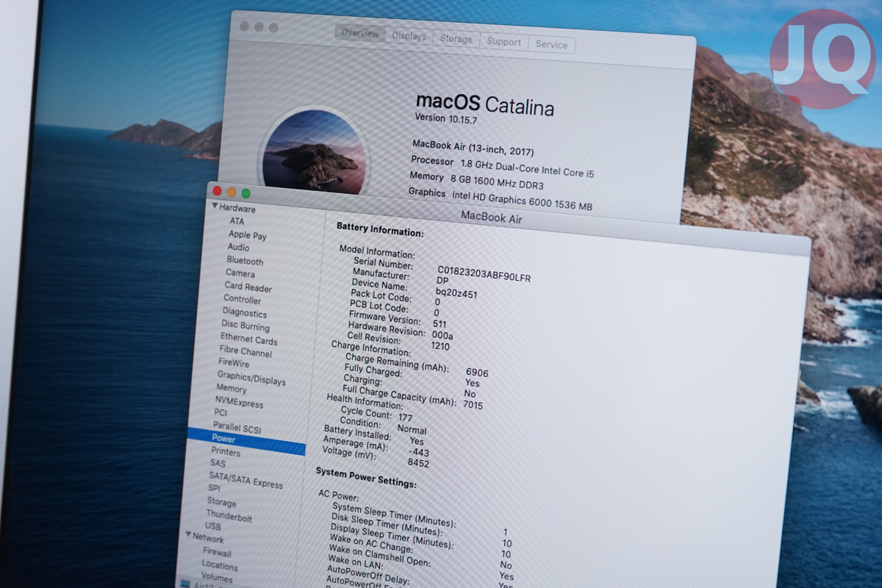
Task: Click the Voltage value 8452
Action: coord(418,463)
